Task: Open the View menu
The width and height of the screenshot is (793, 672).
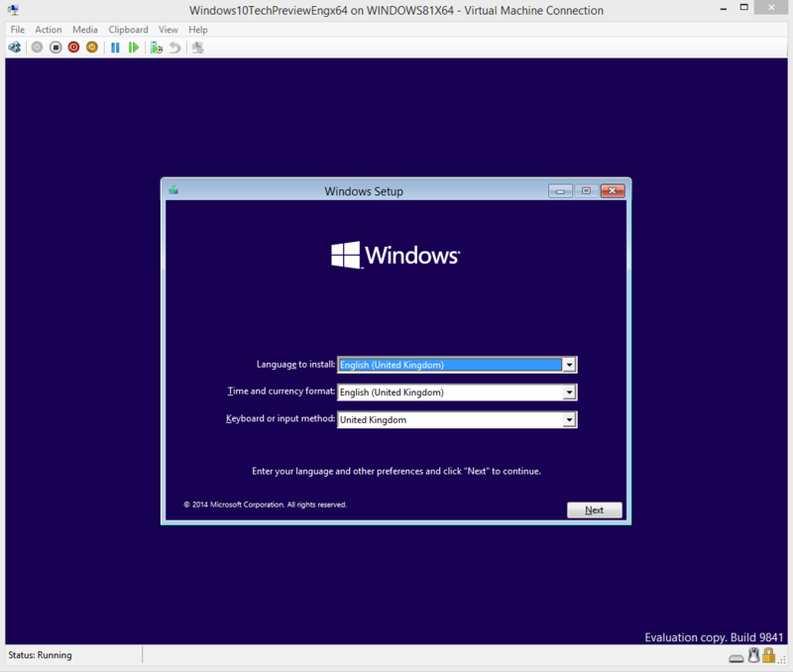Action: click(x=169, y=30)
